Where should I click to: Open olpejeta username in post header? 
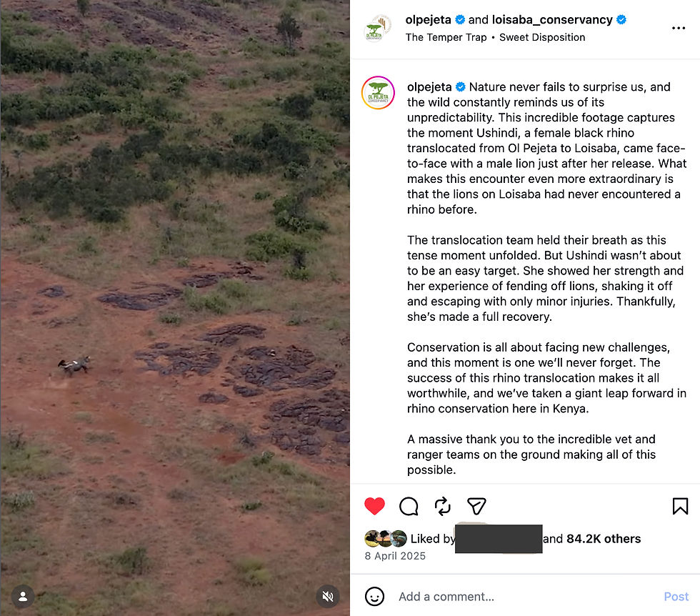point(428,20)
